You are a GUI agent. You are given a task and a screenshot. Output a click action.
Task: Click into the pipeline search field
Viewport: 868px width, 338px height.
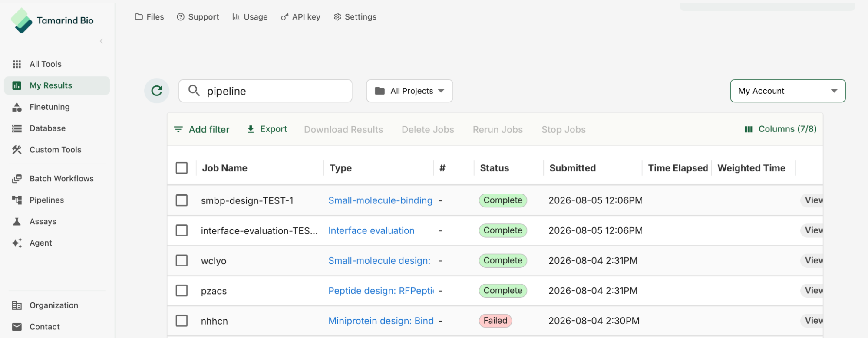pyautogui.click(x=265, y=91)
